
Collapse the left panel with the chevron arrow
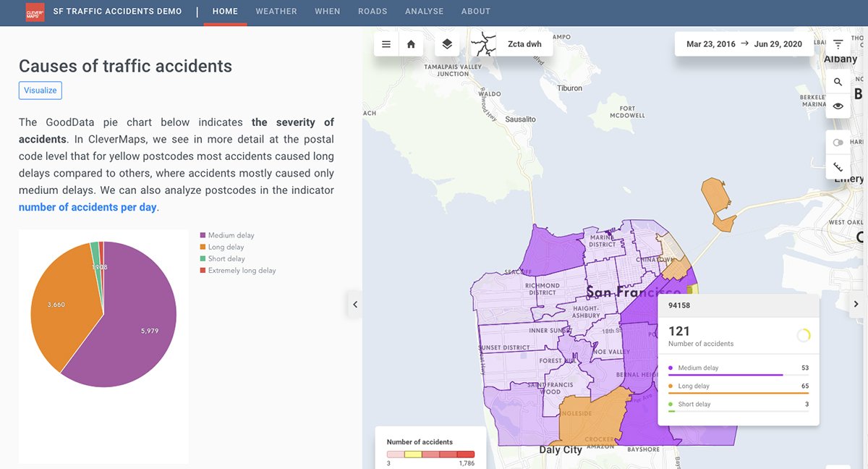(x=354, y=304)
